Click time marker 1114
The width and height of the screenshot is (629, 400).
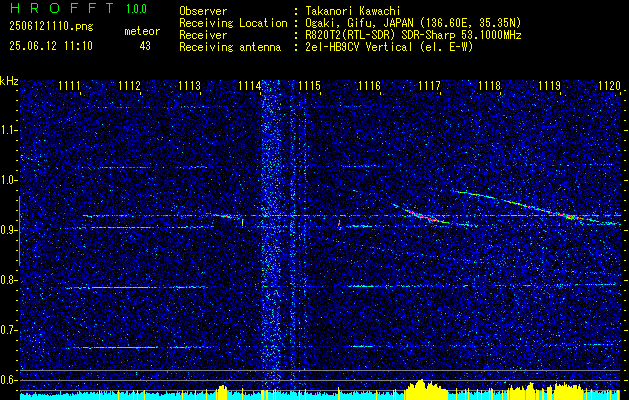[x=249, y=86]
